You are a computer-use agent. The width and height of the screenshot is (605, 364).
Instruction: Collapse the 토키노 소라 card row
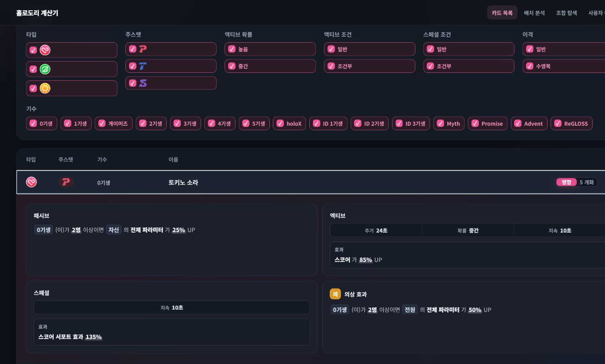coord(310,182)
